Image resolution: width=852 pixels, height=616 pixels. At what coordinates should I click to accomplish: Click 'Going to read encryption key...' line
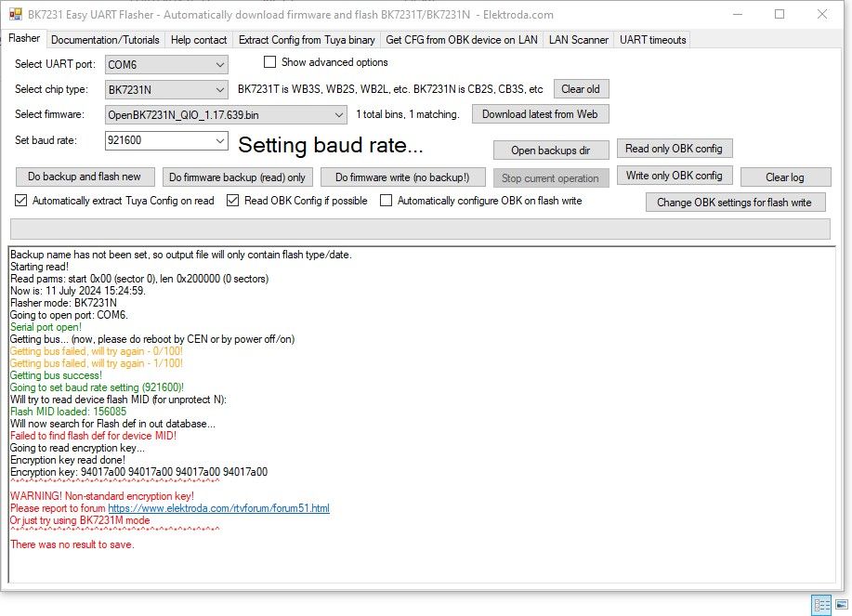[x=78, y=448]
